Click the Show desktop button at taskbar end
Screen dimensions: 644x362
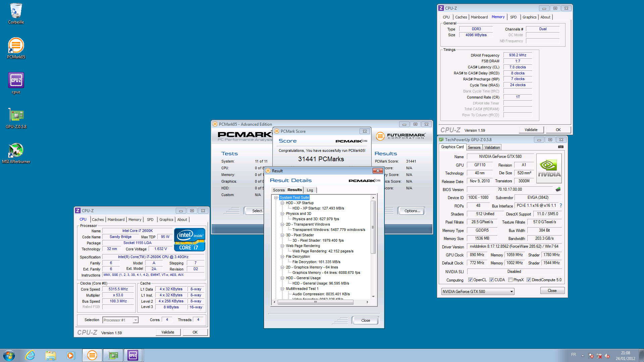(641, 355)
